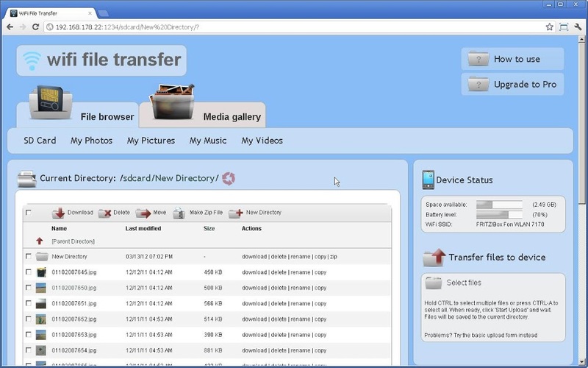Click rename link for 01102007651.jpg
This screenshot has height=368, width=588.
pyautogui.click(x=301, y=303)
